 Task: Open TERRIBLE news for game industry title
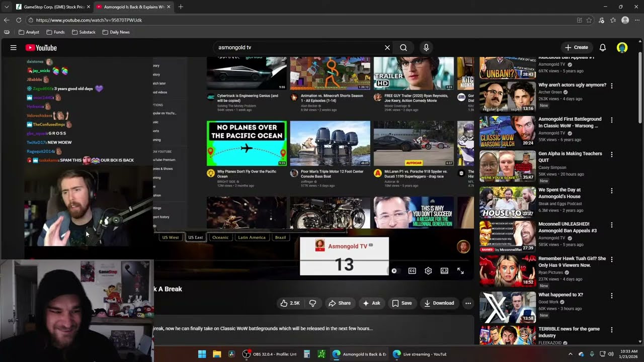point(569,332)
